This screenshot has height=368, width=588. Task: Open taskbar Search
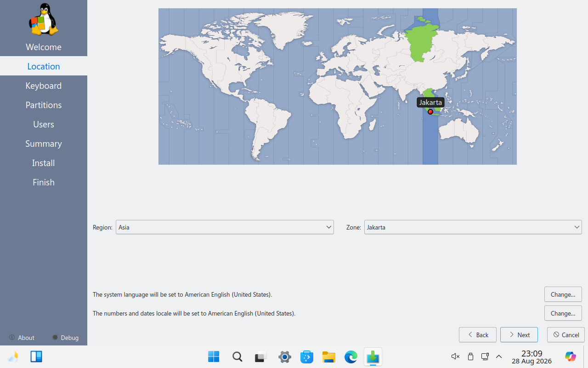point(237,356)
